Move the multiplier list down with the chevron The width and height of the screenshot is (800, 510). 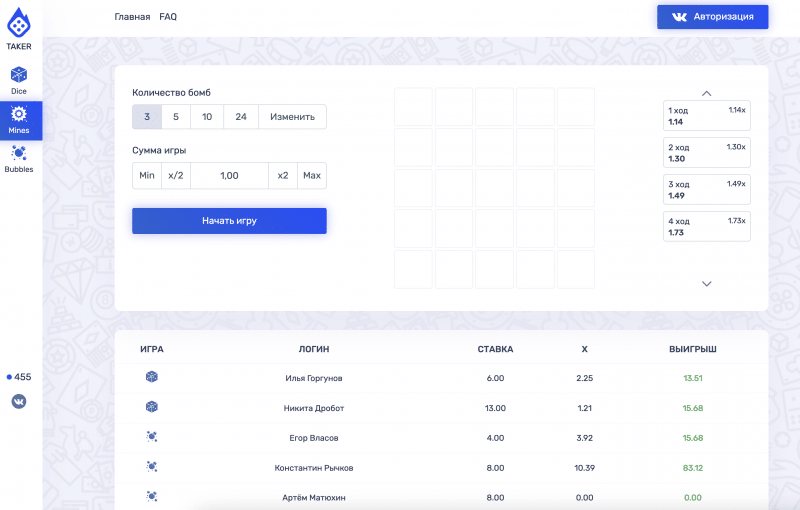(707, 284)
